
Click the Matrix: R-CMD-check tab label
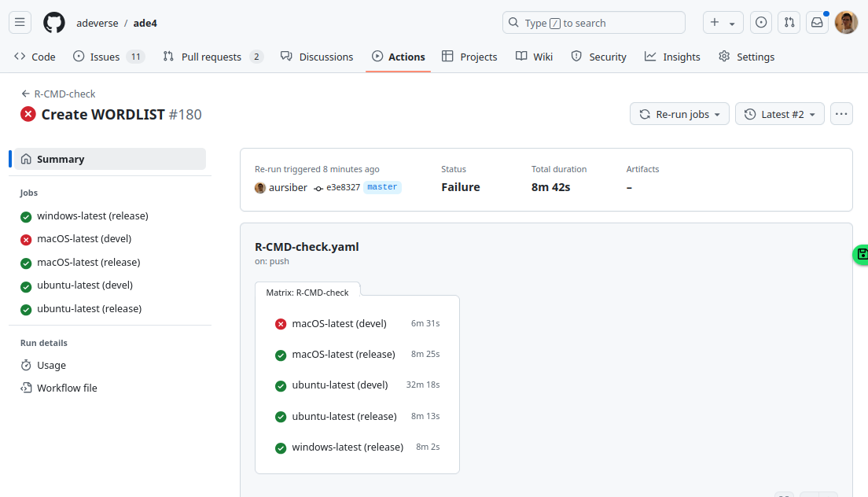[x=307, y=293]
